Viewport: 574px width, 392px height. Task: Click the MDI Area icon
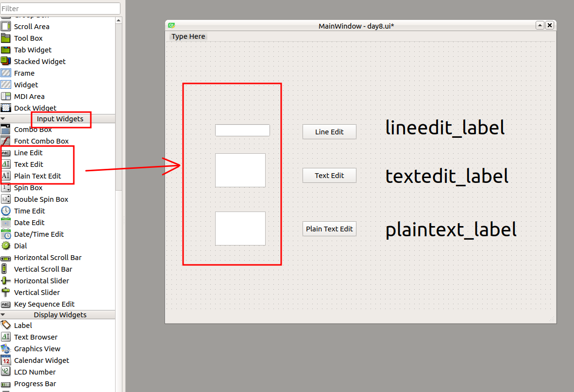pyautogui.click(x=6, y=97)
